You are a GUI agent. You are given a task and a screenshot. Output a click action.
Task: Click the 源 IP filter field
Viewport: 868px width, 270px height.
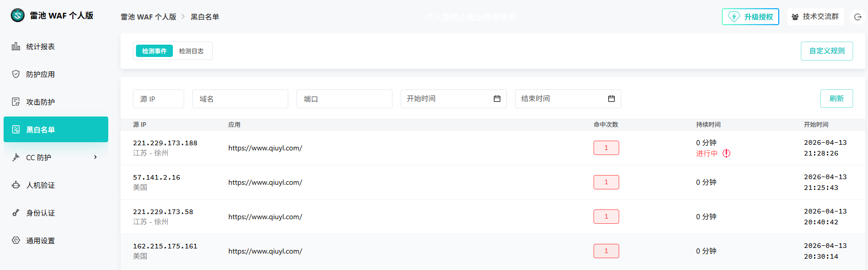[x=158, y=99]
